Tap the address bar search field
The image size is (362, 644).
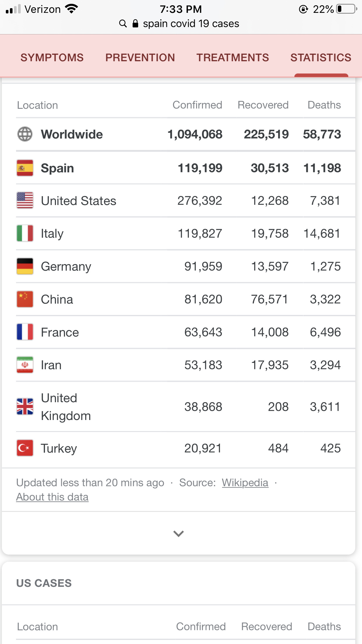pos(179,24)
